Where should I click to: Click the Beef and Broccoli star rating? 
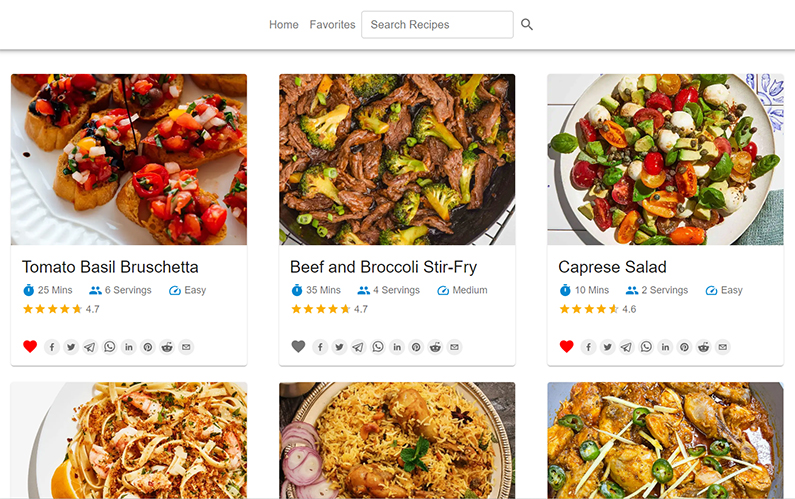coord(320,309)
